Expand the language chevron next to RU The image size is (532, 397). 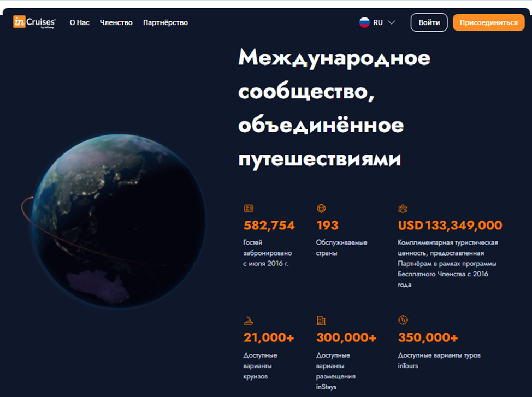point(391,23)
